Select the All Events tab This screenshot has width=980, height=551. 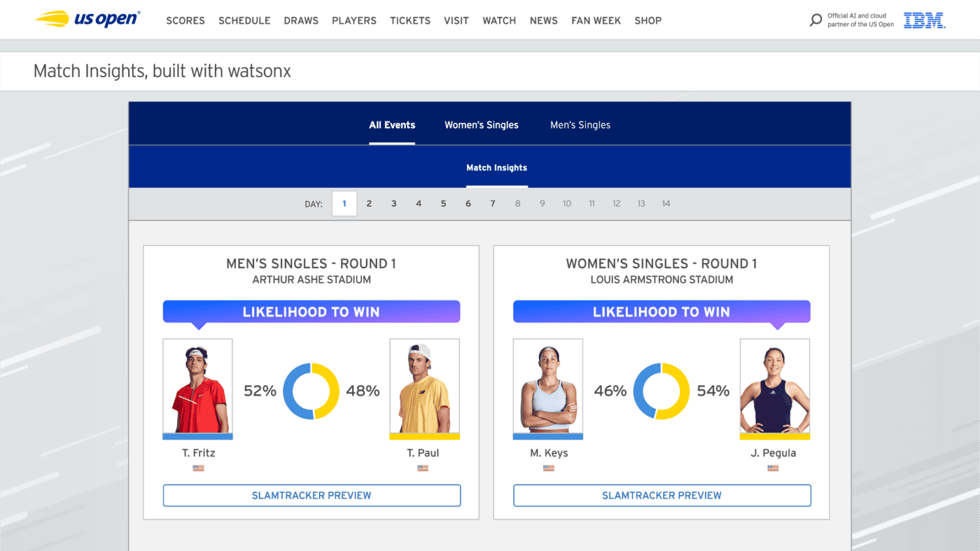click(392, 125)
